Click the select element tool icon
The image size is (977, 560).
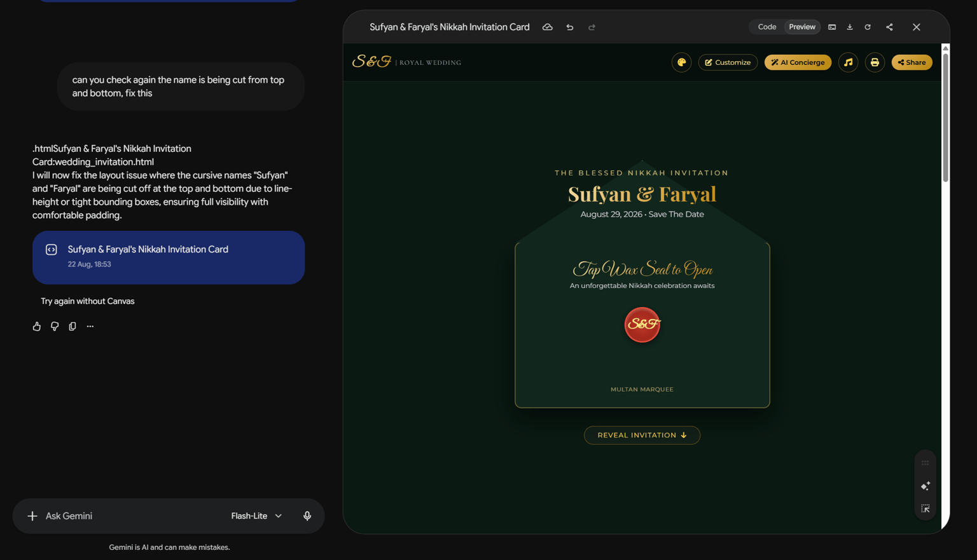point(925,509)
